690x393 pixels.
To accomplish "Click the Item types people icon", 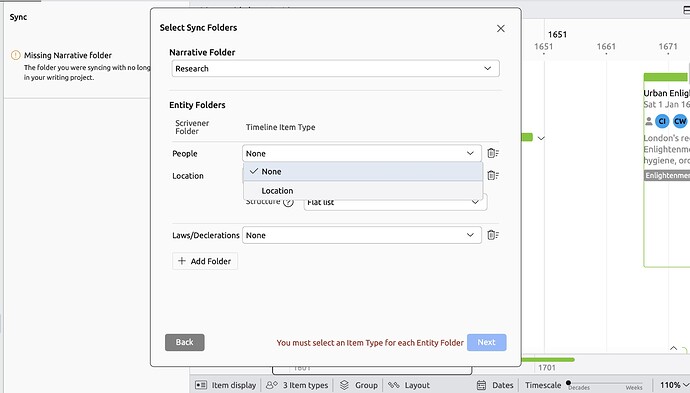I will pyautogui.click(x=272, y=385).
